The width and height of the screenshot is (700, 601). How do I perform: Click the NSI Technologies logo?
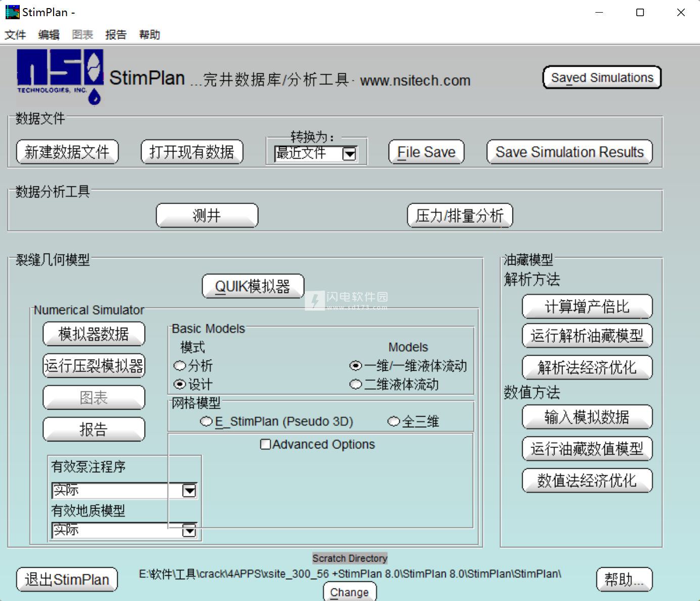(60, 76)
